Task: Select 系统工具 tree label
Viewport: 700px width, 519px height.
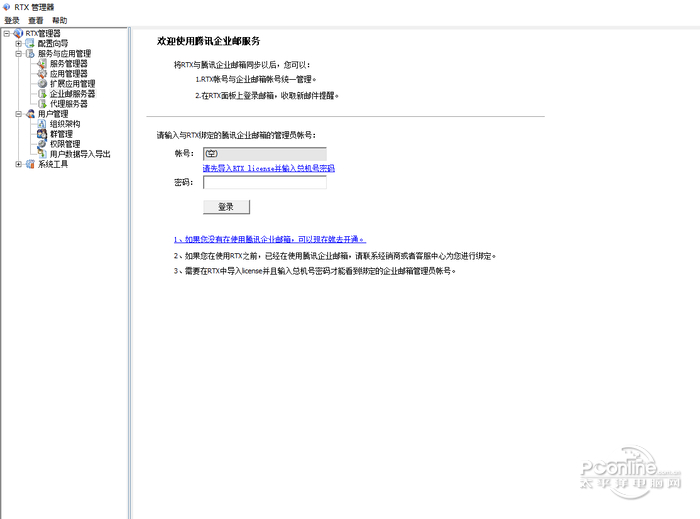Action: pos(53,164)
